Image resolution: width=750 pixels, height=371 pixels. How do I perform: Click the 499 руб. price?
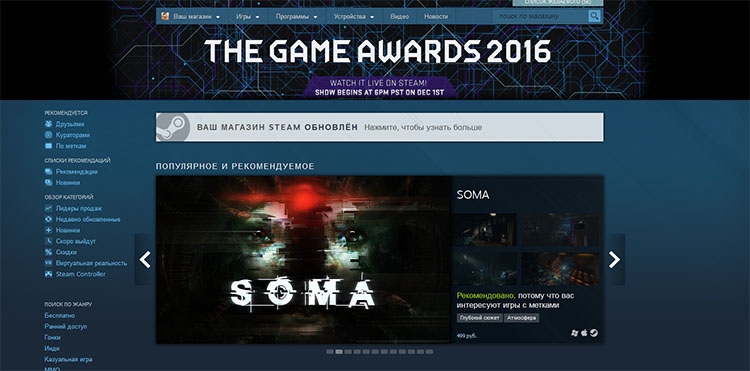coord(467,336)
